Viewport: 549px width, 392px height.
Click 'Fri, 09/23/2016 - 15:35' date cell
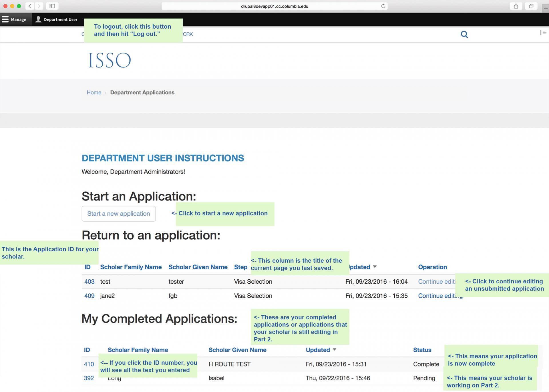(x=376, y=296)
